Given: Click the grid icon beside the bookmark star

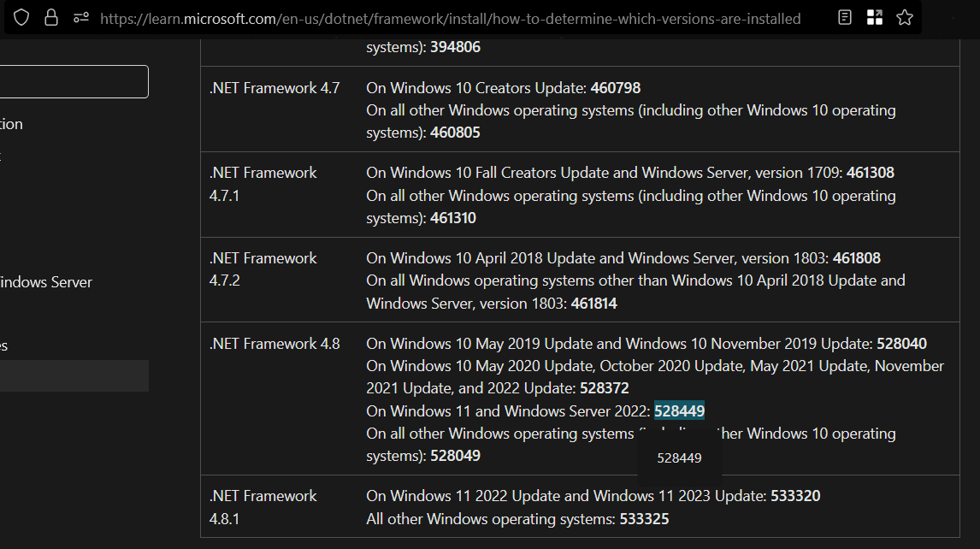Looking at the screenshot, I should [874, 18].
